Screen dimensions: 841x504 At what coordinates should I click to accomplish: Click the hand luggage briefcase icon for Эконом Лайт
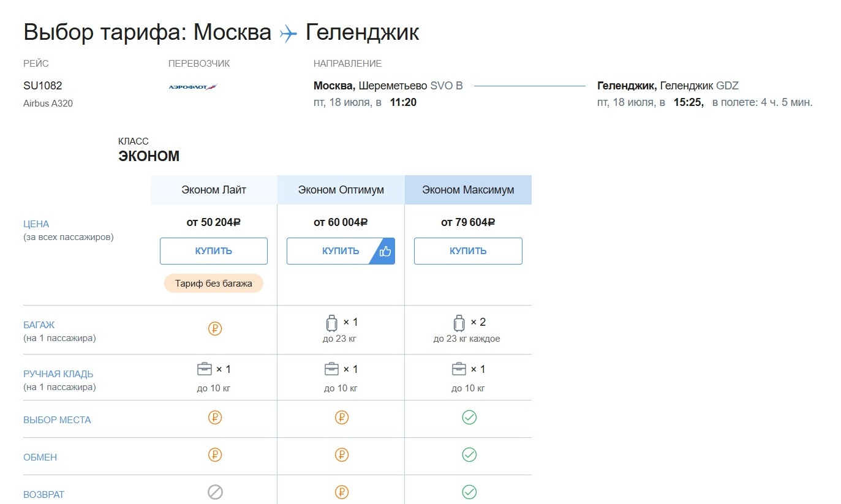[x=204, y=369]
